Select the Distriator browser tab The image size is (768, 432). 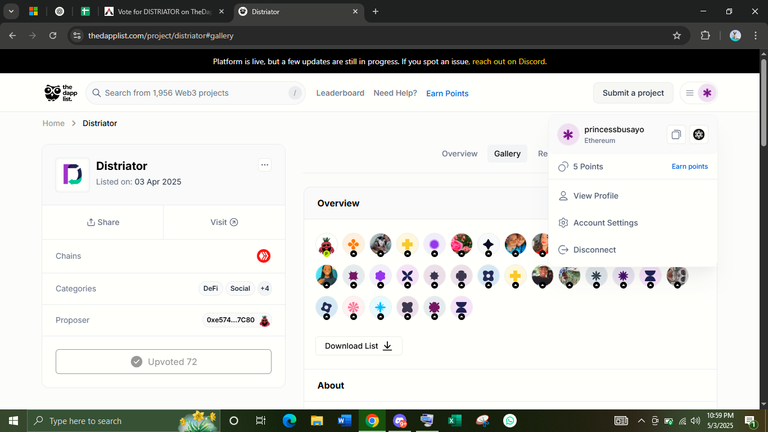(x=297, y=11)
